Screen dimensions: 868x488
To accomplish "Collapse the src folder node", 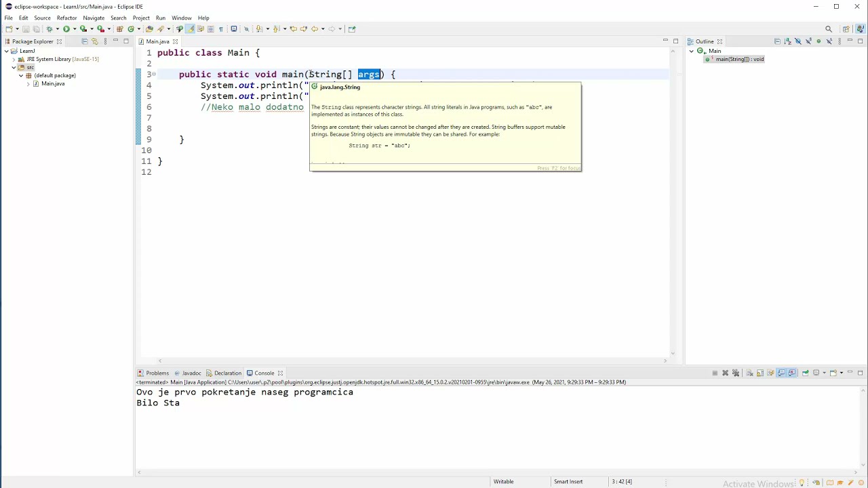I will click(14, 67).
